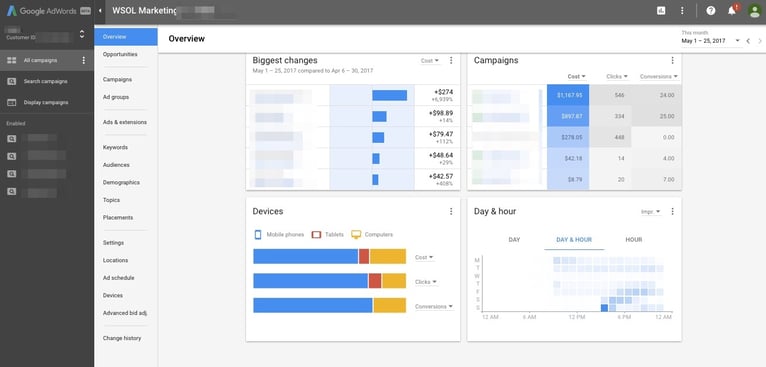Open fourth enabled campaign search icon

pos(12,192)
